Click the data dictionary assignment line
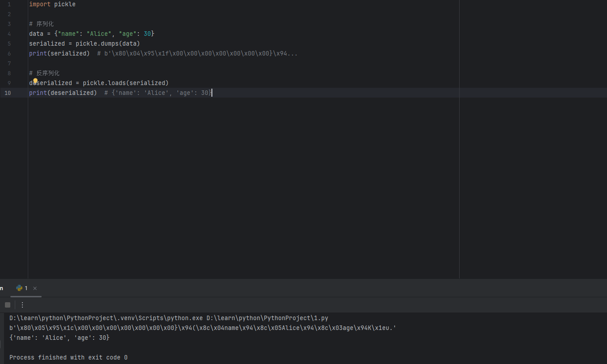 coord(92,34)
